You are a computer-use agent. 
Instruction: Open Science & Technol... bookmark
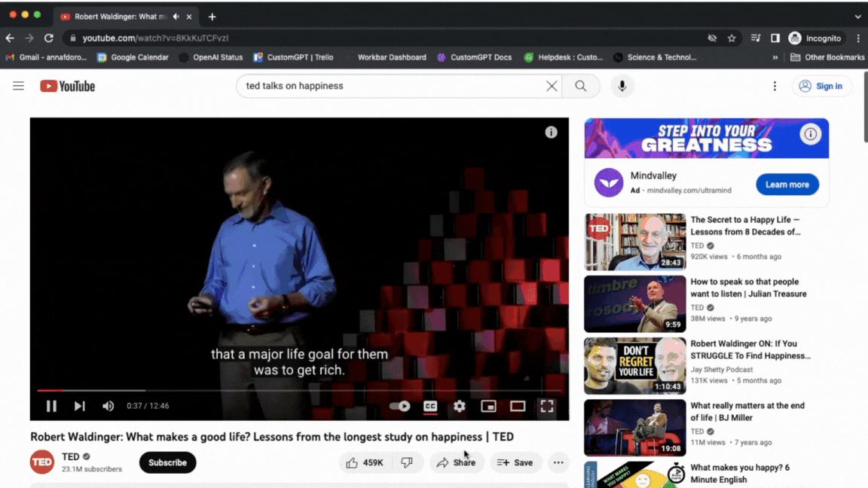point(655,57)
